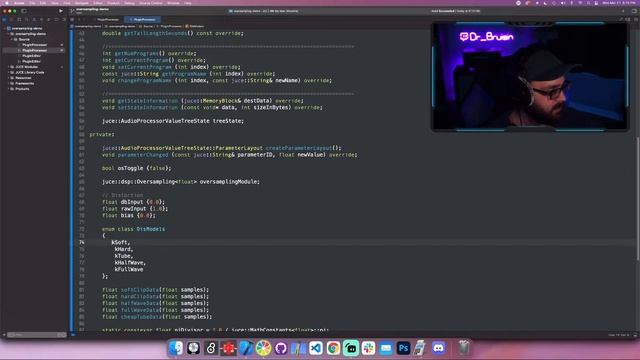This screenshot has height=360, width=640.
Task: Open the Window menu
Action: point(173,3)
